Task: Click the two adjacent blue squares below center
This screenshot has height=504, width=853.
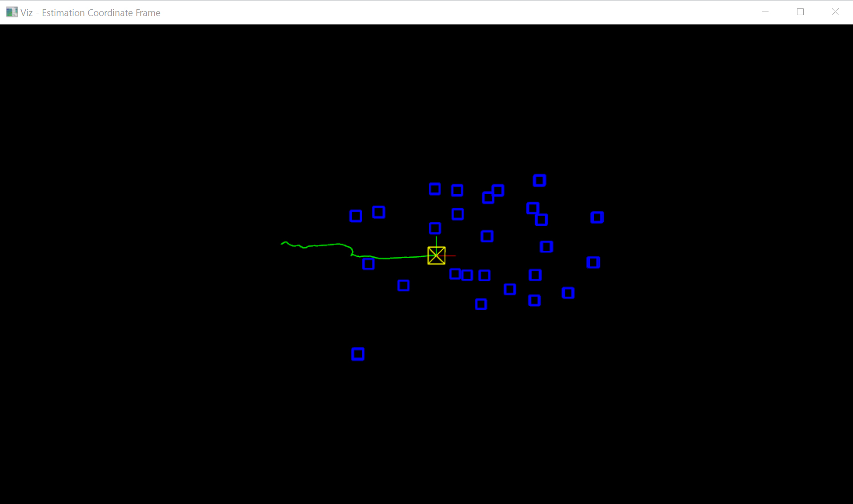Action: pyautogui.click(x=461, y=274)
